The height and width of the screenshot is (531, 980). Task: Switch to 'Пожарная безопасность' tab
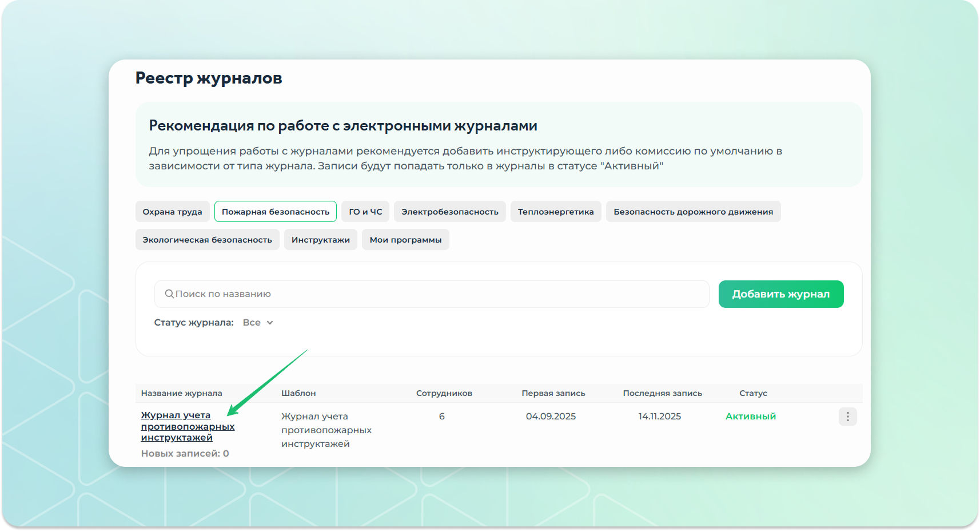coord(275,212)
